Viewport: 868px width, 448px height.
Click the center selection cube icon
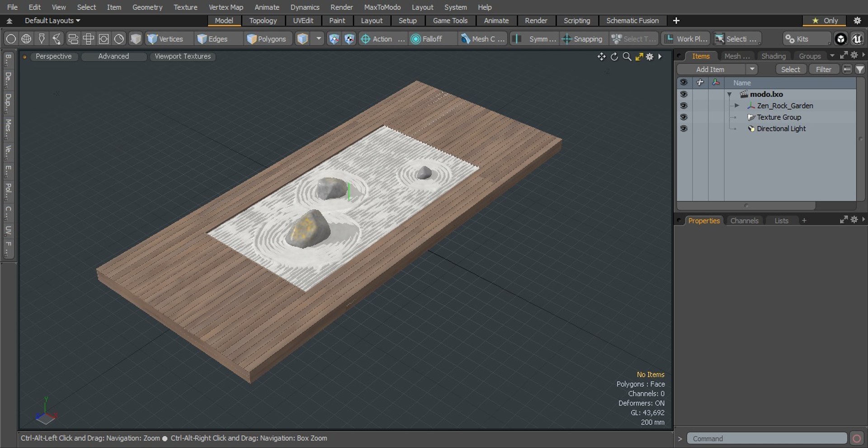(334, 39)
